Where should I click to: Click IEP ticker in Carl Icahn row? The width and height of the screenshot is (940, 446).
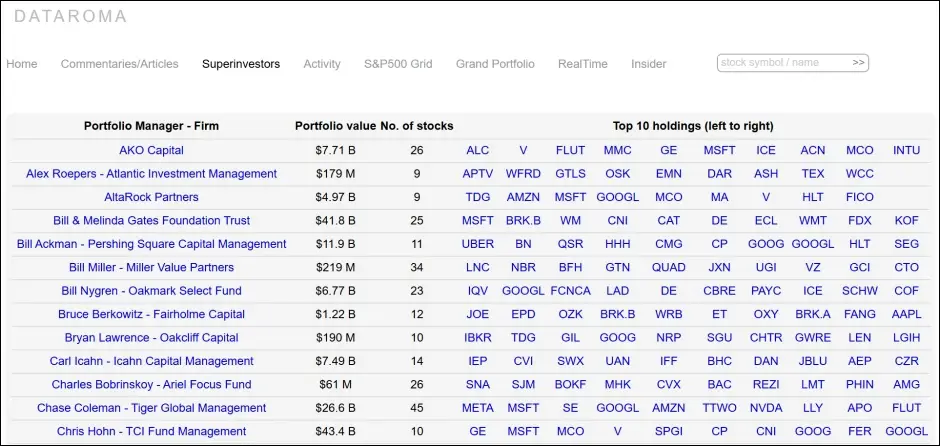(x=478, y=361)
